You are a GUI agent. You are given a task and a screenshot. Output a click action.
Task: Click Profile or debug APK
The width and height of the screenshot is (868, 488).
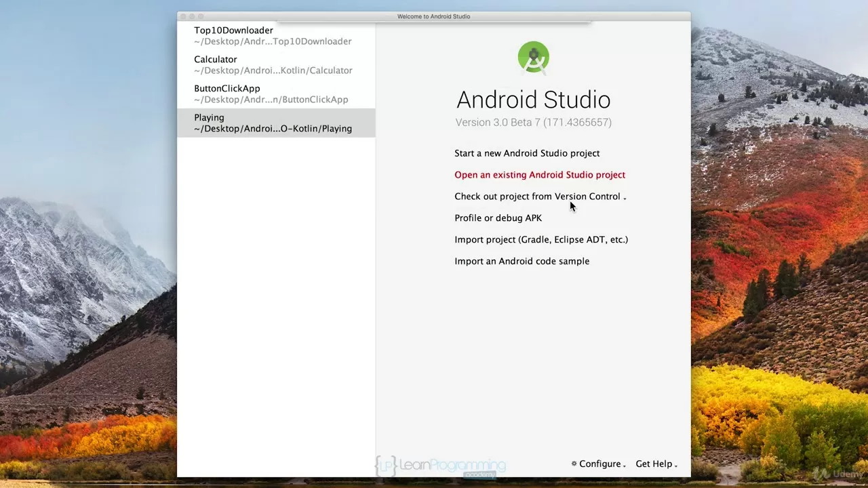pyautogui.click(x=498, y=218)
